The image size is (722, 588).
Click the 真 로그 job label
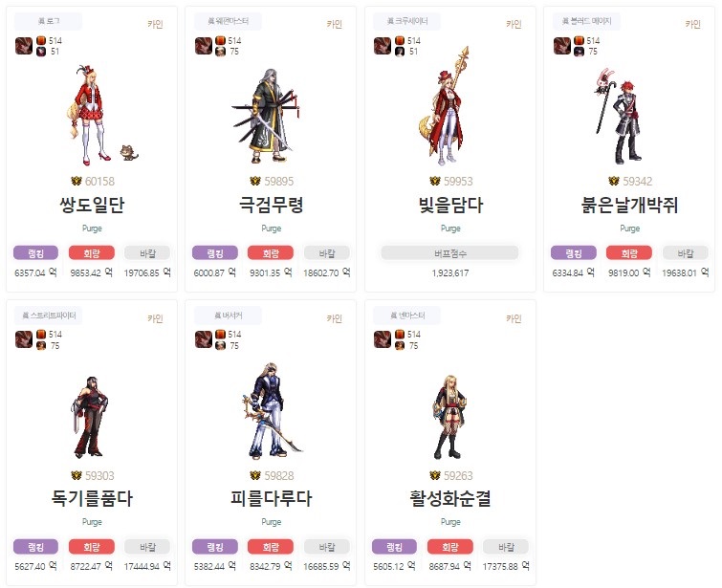pyautogui.click(x=49, y=21)
